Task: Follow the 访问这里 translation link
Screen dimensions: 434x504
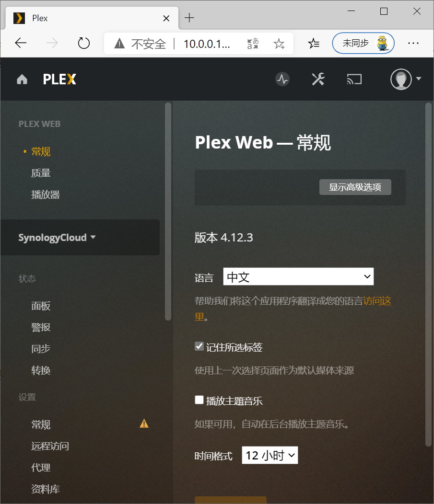Action: tap(377, 301)
